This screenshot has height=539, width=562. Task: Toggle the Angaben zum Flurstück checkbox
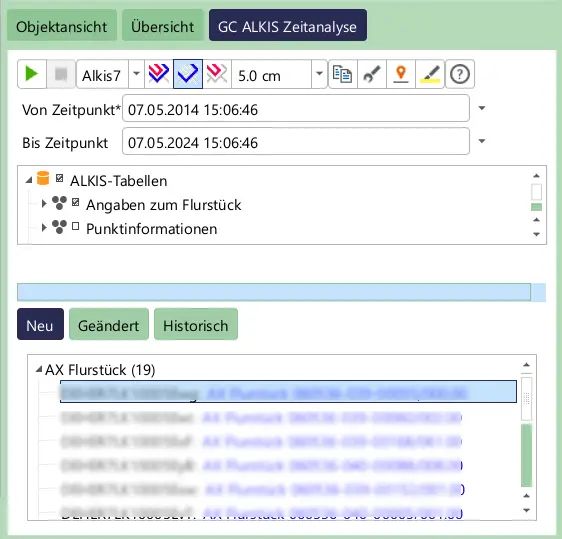click(x=75, y=202)
